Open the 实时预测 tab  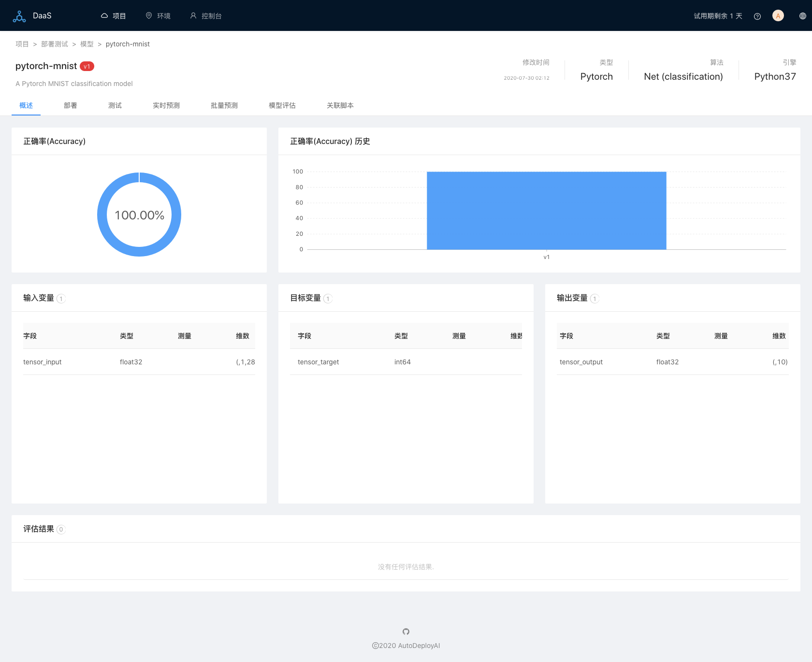point(166,105)
